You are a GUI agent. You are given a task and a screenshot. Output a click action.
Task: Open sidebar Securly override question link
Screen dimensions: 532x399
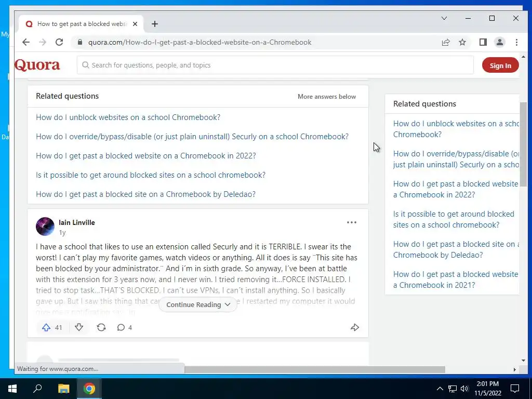456,159
